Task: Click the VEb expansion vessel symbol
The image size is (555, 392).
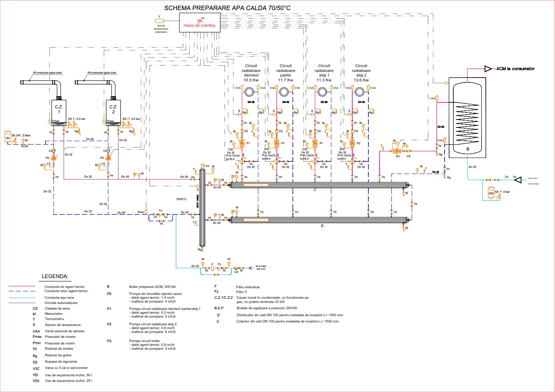Action: point(491,193)
